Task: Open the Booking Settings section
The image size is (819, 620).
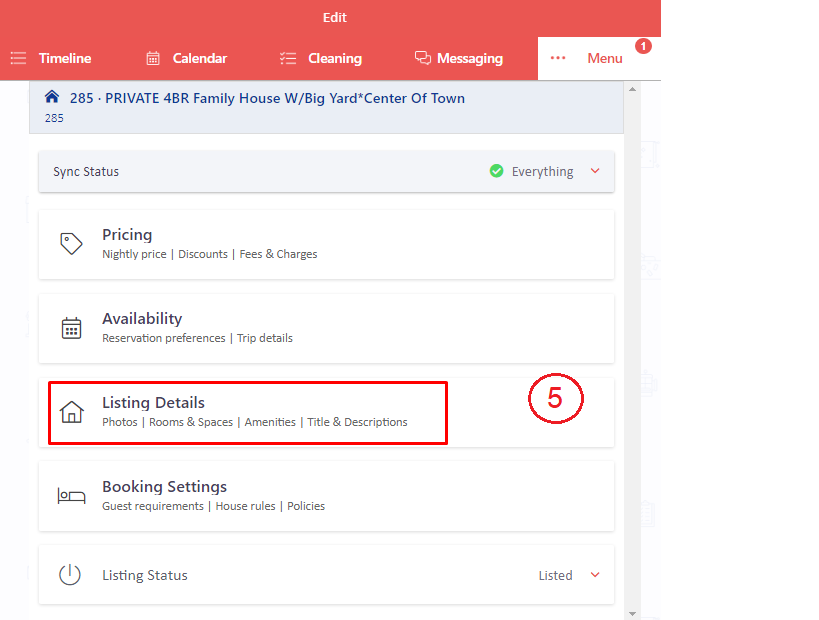Action: coord(326,496)
